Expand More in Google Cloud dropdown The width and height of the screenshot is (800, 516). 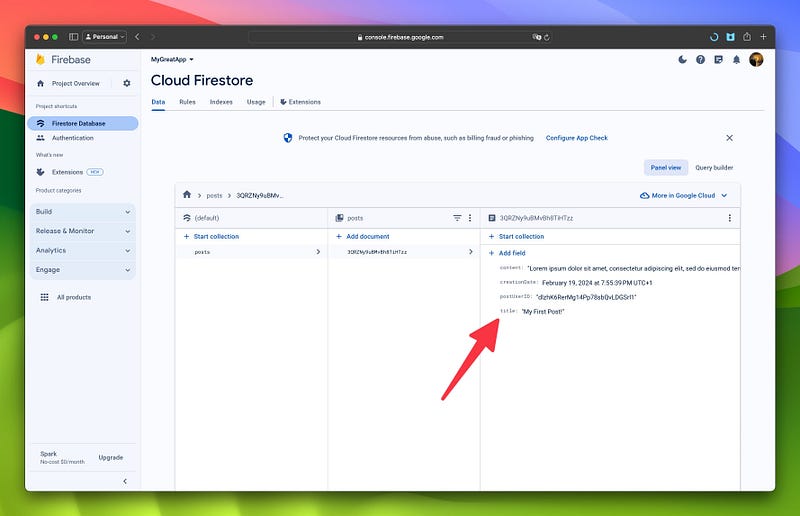pyautogui.click(x=683, y=195)
